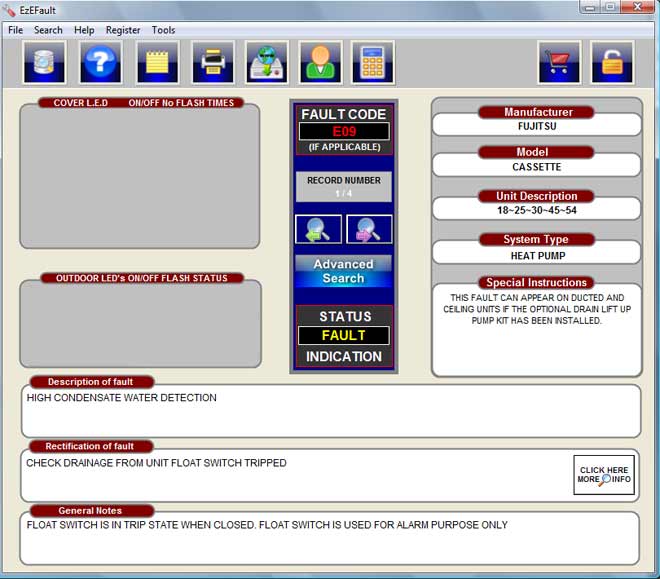
Task: Click the database disk toolbar icon
Action: point(44,62)
